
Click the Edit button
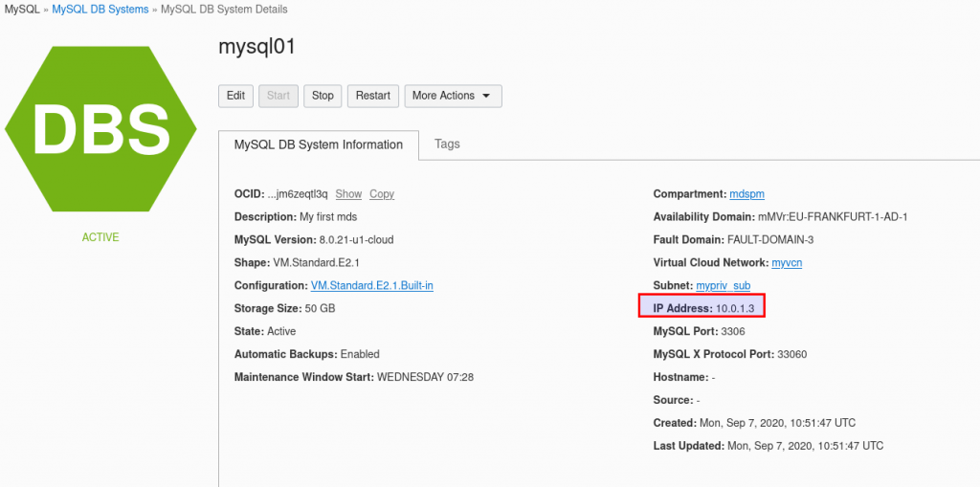(235, 97)
